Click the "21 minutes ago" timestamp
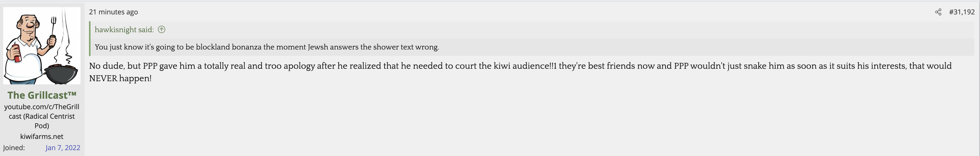Screen dimensions: 980x156 click(113, 12)
